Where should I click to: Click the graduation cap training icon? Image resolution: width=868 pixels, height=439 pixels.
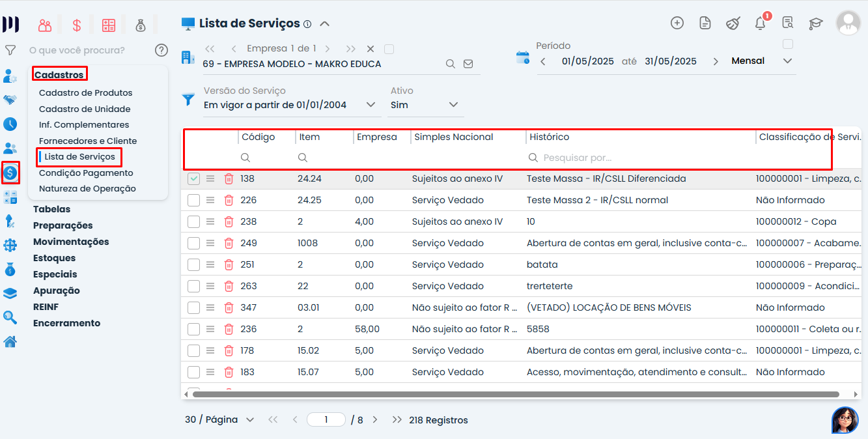point(816,23)
